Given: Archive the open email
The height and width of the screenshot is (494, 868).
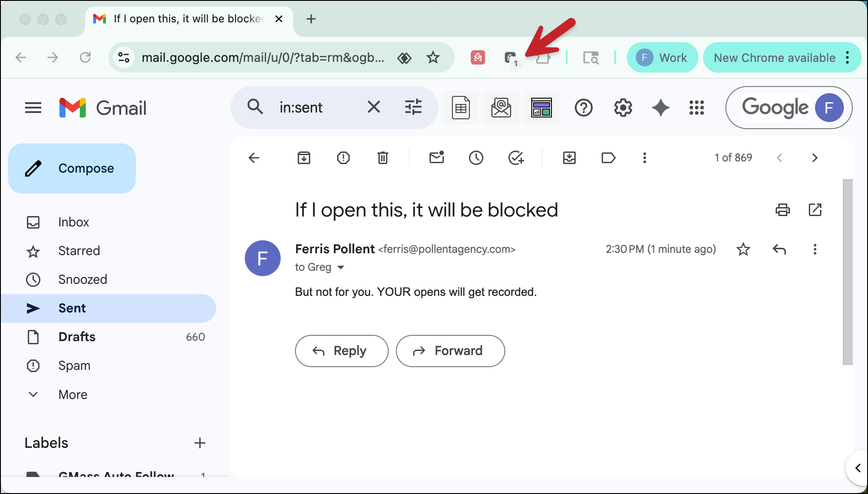Looking at the screenshot, I should pyautogui.click(x=304, y=158).
